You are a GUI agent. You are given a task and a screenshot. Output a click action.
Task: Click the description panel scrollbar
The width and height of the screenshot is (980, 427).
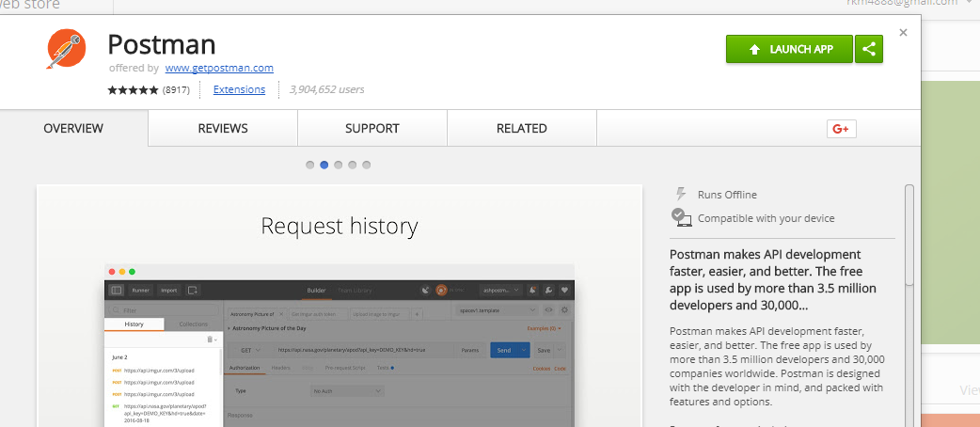pyautogui.click(x=909, y=235)
